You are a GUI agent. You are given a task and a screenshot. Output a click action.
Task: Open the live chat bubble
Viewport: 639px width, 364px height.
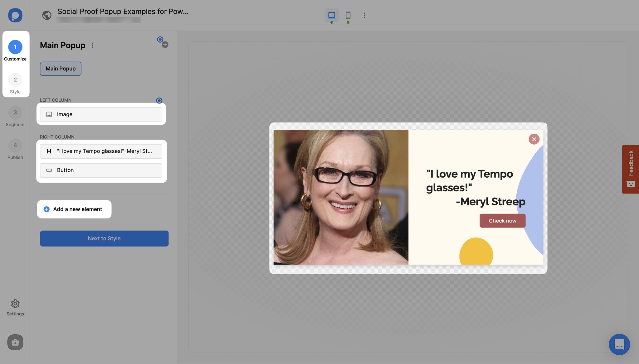(x=619, y=344)
